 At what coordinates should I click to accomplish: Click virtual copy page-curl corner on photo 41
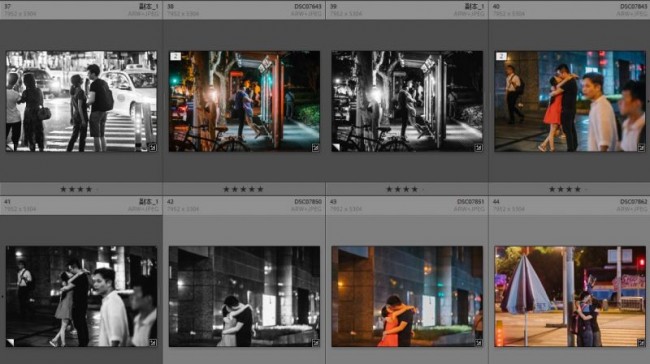[x=10, y=342]
